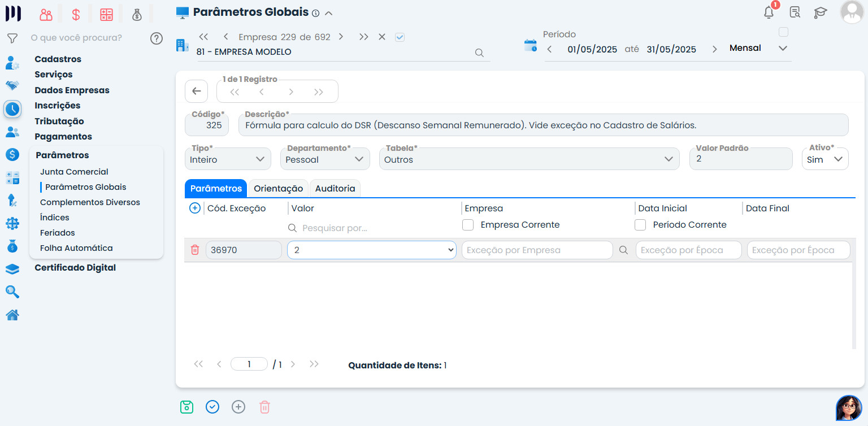Open Folha Automática in Parâmetros menu
868x426 pixels.
76,248
